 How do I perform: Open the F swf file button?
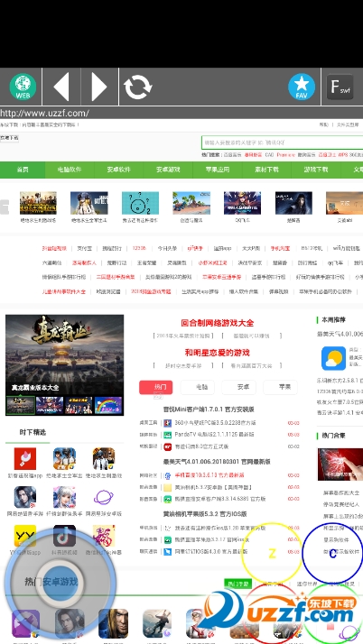coord(340,87)
